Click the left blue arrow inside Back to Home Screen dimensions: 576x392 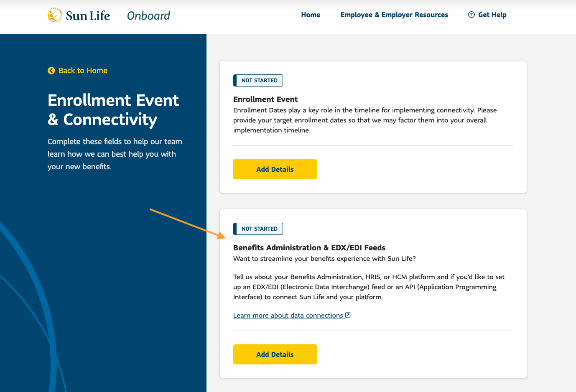click(x=51, y=71)
